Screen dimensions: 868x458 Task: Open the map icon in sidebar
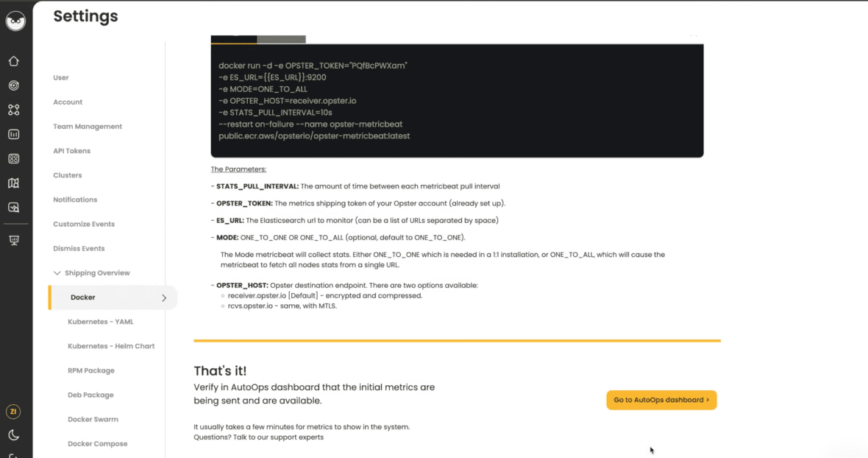14,183
